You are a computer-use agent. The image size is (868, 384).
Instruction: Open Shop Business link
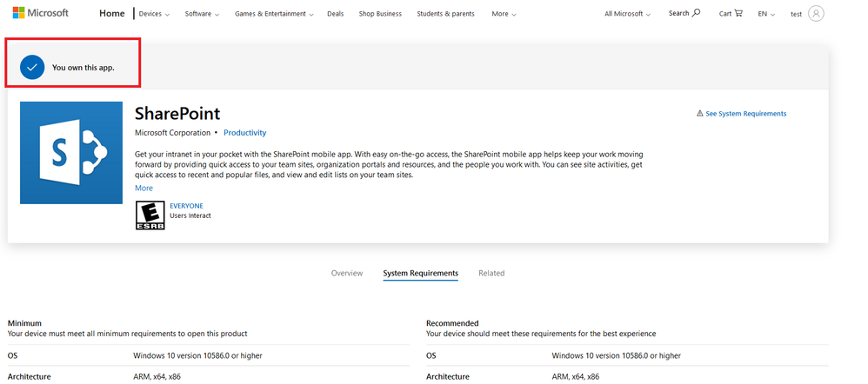(x=380, y=14)
